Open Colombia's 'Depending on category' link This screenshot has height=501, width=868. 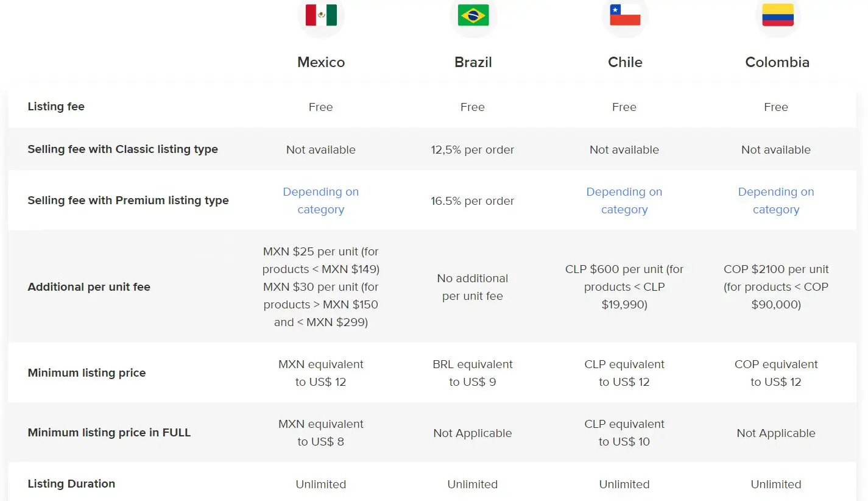click(776, 201)
